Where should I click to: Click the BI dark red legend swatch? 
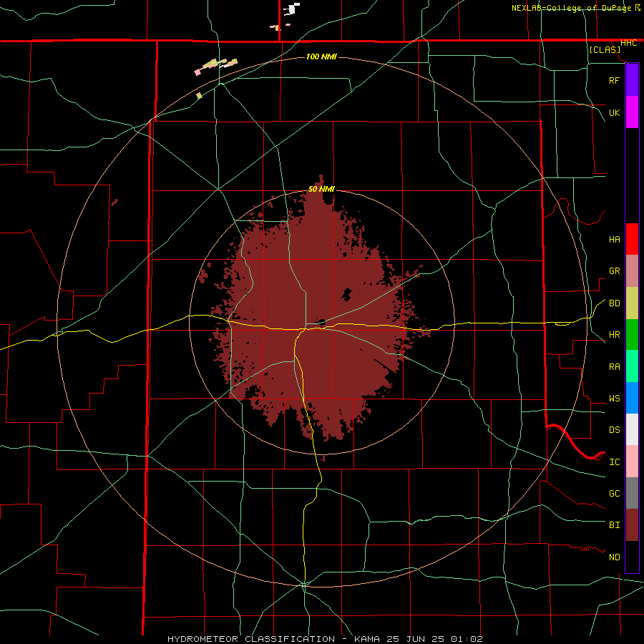tap(632, 525)
